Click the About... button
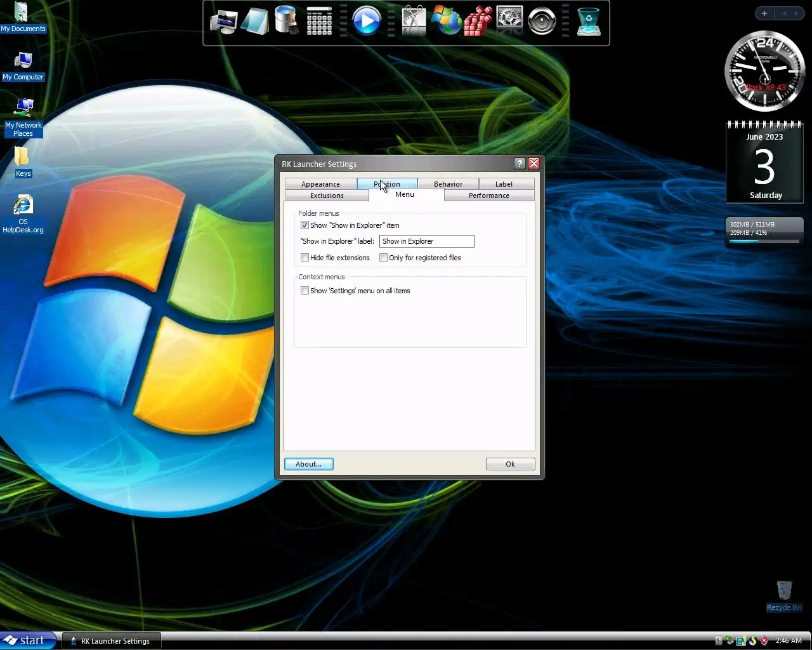The width and height of the screenshot is (812, 650). (309, 464)
